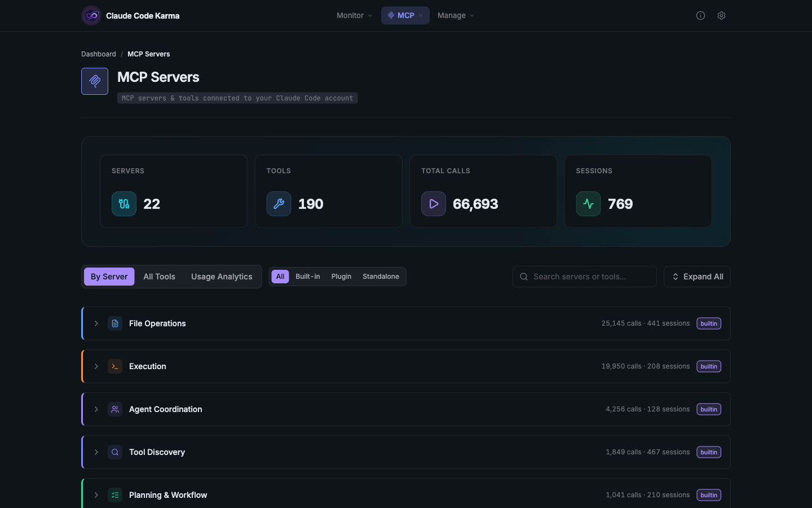Switch to the All Tools tab
Image resolution: width=812 pixels, height=508 pixels.
click(x=159, y=277)
